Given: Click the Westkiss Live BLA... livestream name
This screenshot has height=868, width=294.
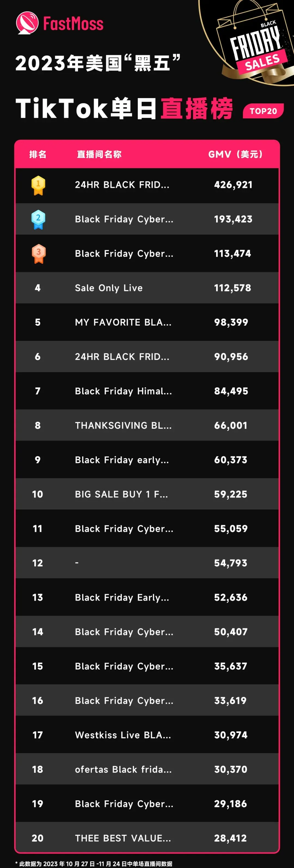Looking at the screenshot, I should click(123, 735).
